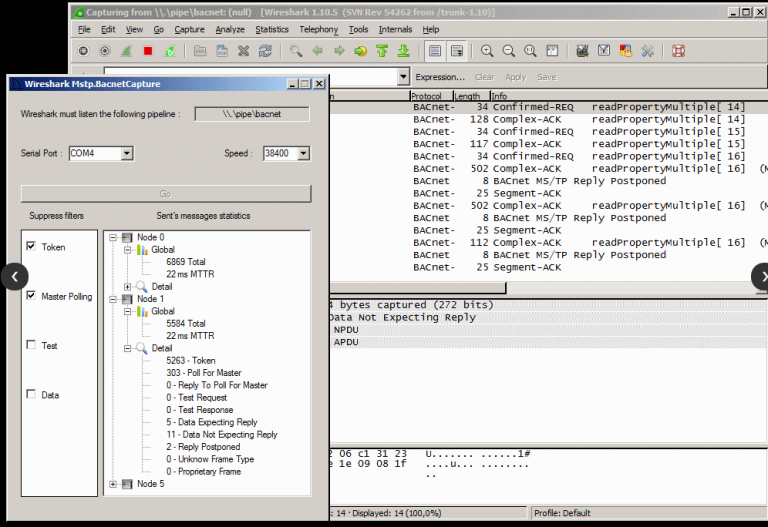Jump to the first packet icon

pos(382,51)
